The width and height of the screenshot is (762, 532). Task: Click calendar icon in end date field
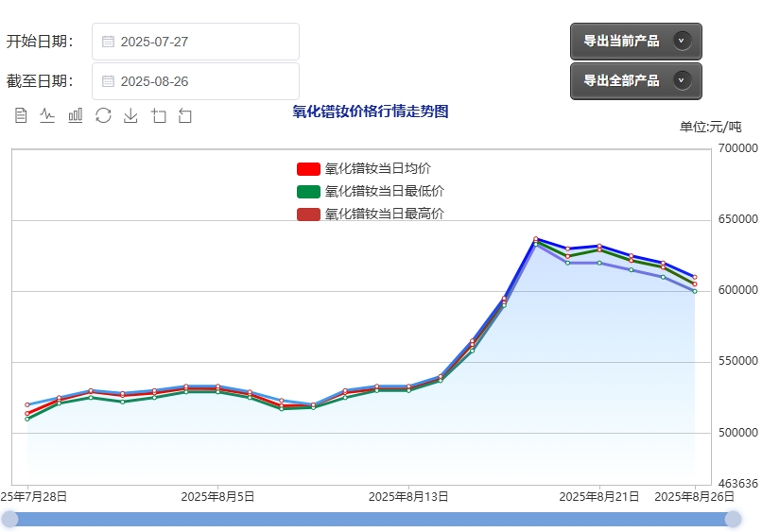pos(108,81)
